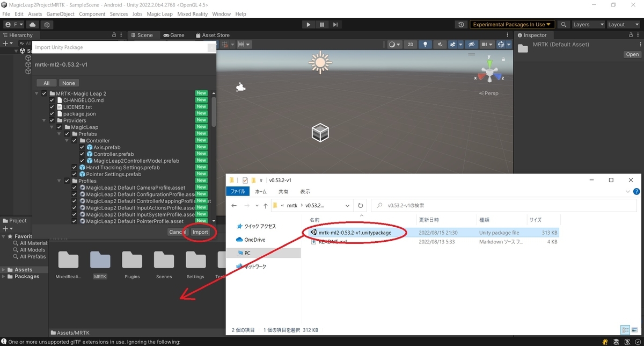Select the MRTK folder in Project
This screenshot has width=644, height=346.
[x=100, y=264]
